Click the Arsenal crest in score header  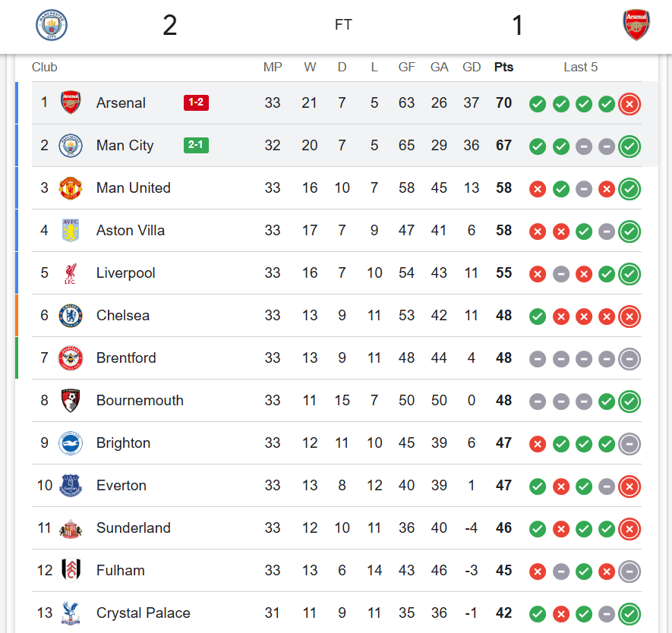pos(636,25)
